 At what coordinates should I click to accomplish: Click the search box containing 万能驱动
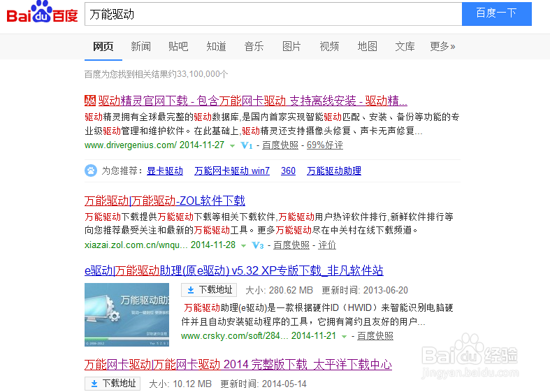(x=273, y=14)
